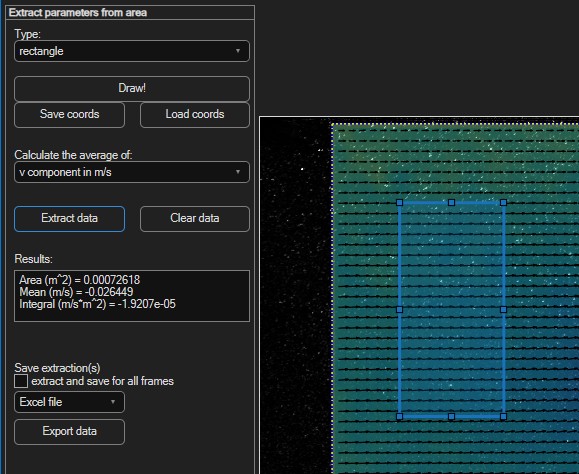Click right-middle handle of blue rectangle
This screenshot has height=474, width=579.
503,310
